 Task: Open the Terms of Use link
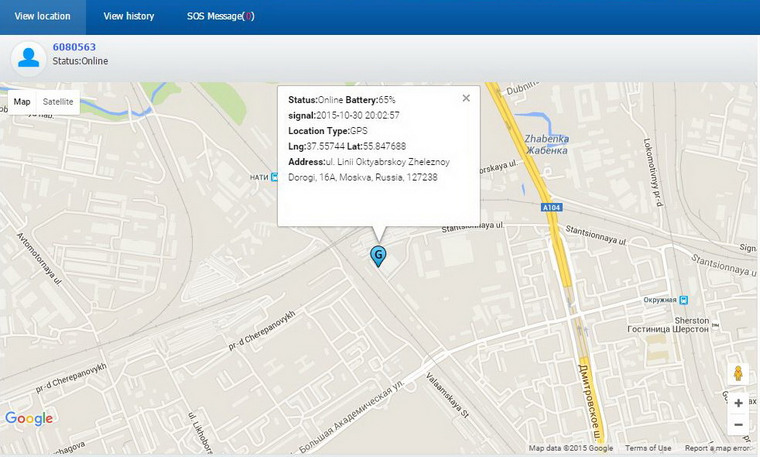tap(648, 448)
